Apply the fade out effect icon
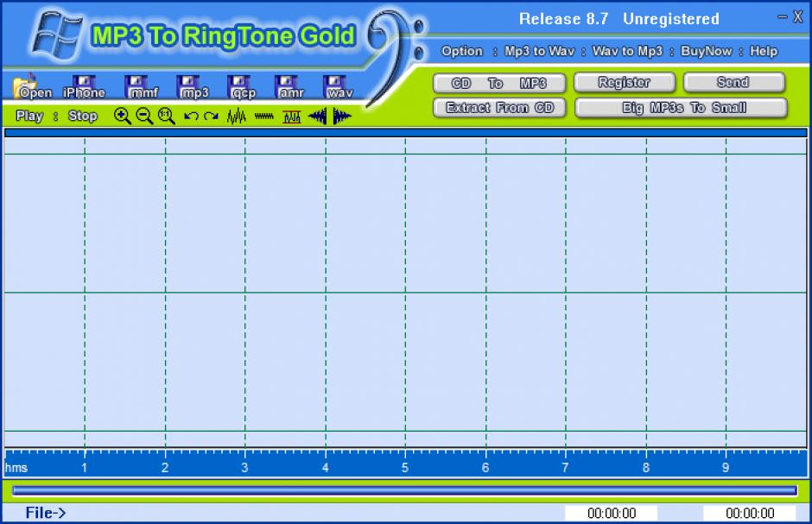Image resolution: width=812 pixels, height=524 pixels. 342,116
